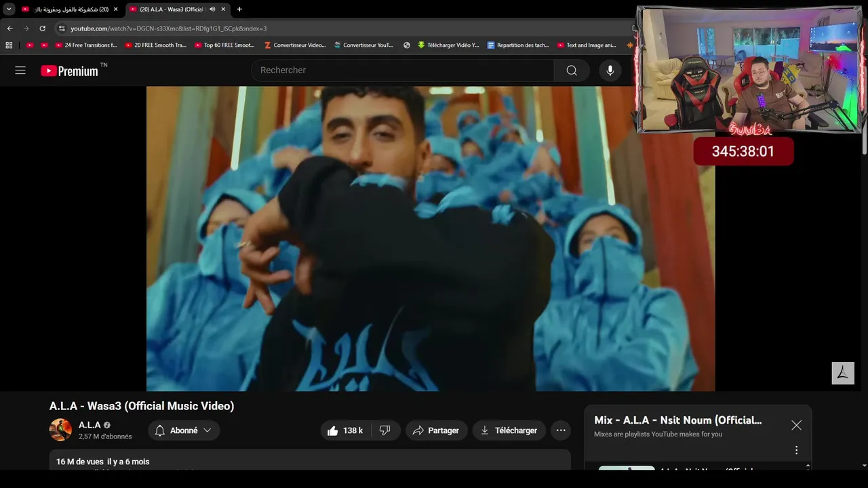
Task: Open the three-dot more actions menu
Action: click(x=561, y=430)
